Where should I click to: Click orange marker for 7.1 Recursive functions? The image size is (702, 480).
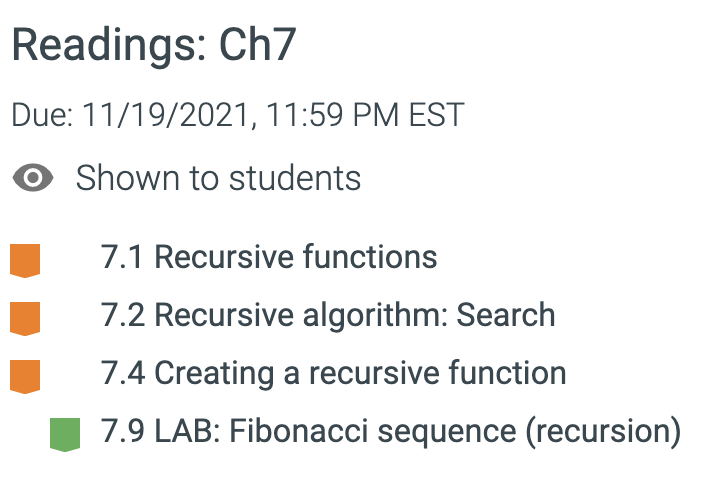[25, 261]
